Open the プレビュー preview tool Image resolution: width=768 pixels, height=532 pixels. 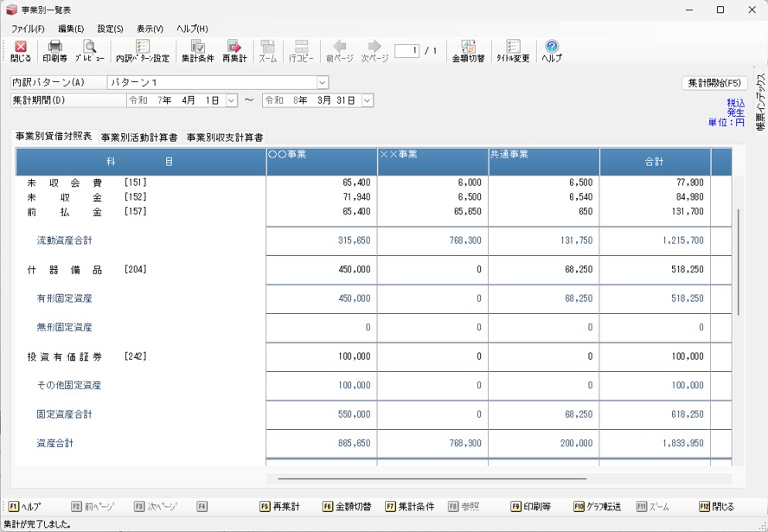tap(89, 51)
